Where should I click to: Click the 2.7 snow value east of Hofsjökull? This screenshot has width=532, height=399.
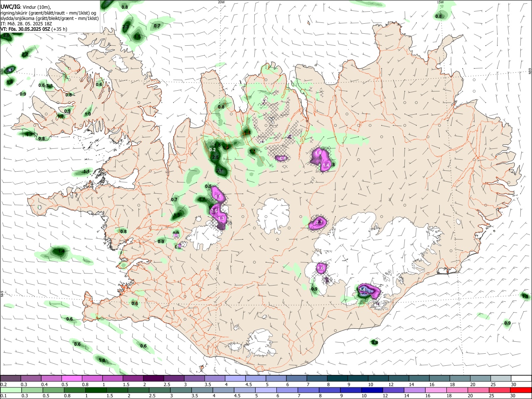click(x=320, y=223)
